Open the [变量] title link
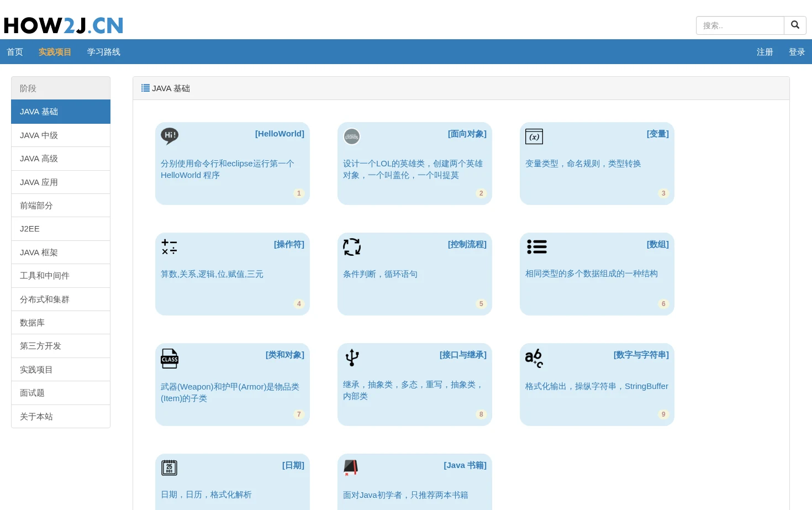The image size is (812, 510). 658,134
